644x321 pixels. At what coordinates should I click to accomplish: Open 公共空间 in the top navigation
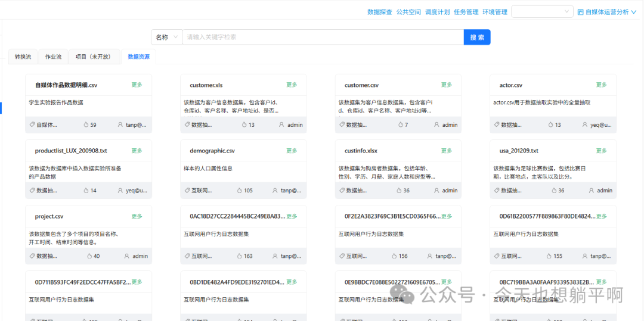[x=408, y=12]
